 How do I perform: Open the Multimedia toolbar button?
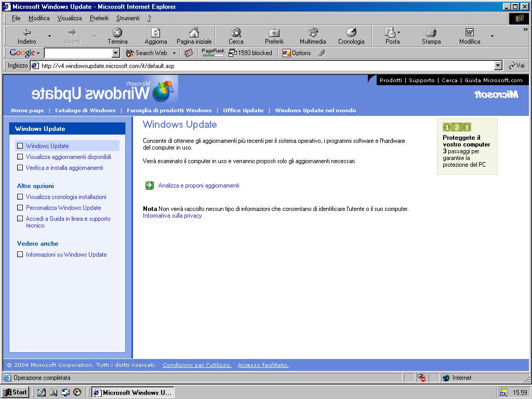(x=313, y=36)
